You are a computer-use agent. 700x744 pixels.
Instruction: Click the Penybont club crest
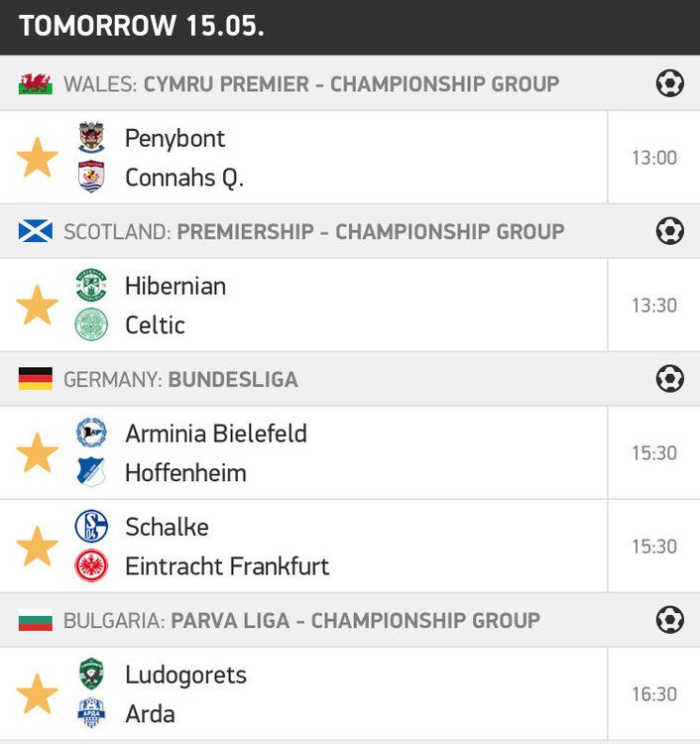coord(91,138)
